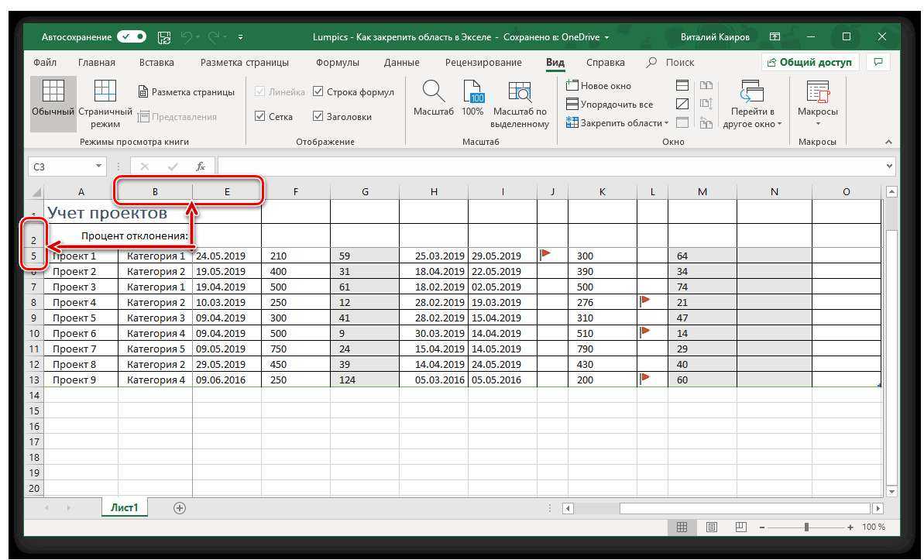The image size is (924, 560).
Task: Click the Redo arrow icon
Action: (x=213, y=37)
